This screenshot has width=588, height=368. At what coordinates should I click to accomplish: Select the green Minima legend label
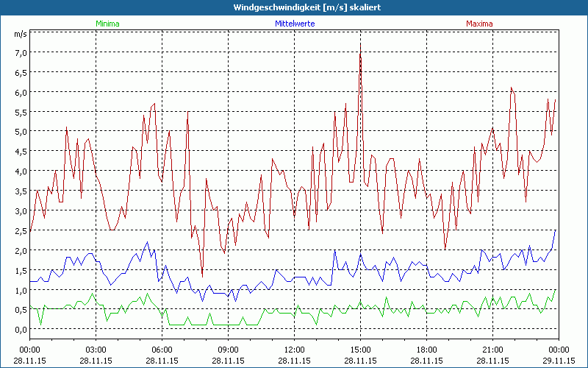(107, 24)
